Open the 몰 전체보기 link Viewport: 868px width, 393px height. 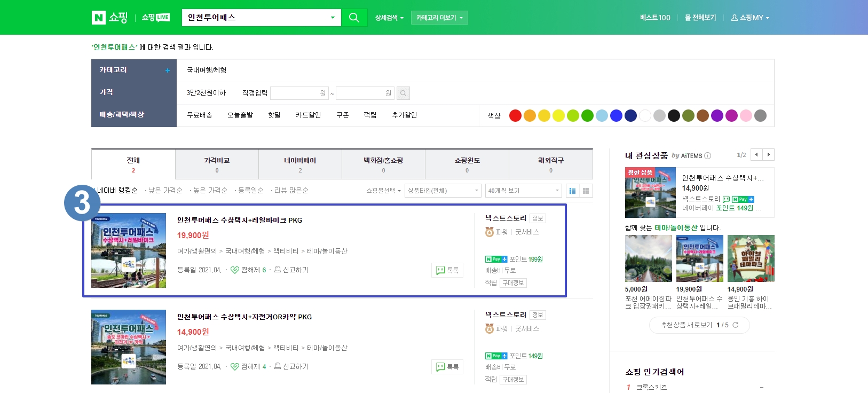pos(700,18)
